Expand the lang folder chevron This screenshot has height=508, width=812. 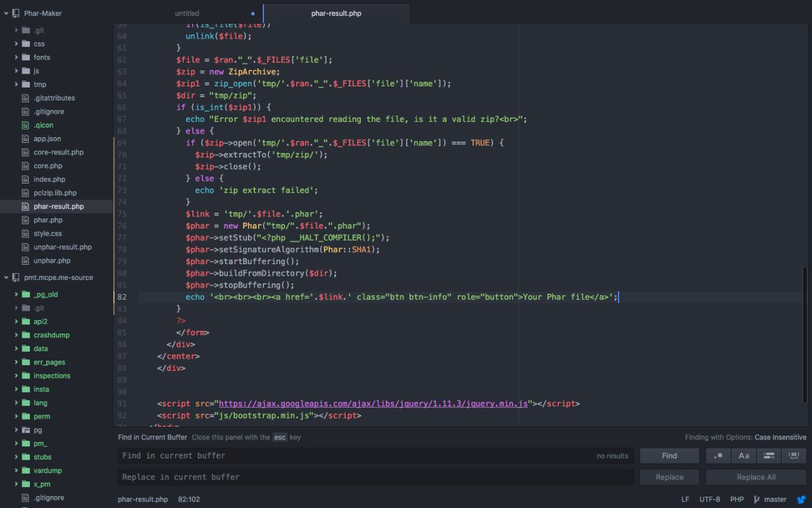point(16,403)
